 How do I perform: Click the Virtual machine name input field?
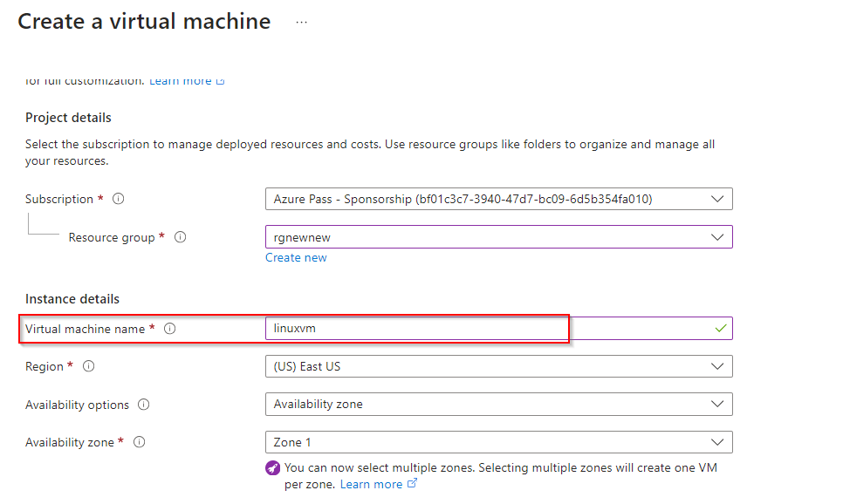click(489, 329)
